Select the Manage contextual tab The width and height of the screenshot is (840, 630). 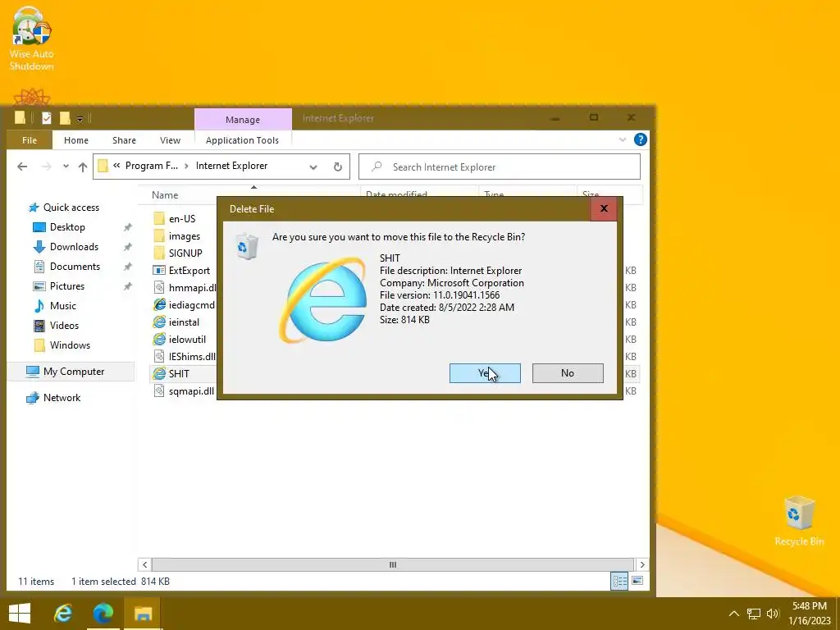click(x=243, y=120)
